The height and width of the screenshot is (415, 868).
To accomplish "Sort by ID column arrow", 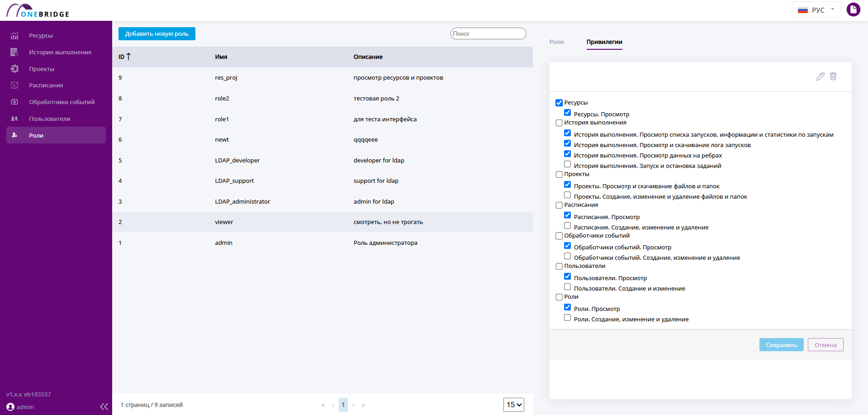I will pos(128,57).
